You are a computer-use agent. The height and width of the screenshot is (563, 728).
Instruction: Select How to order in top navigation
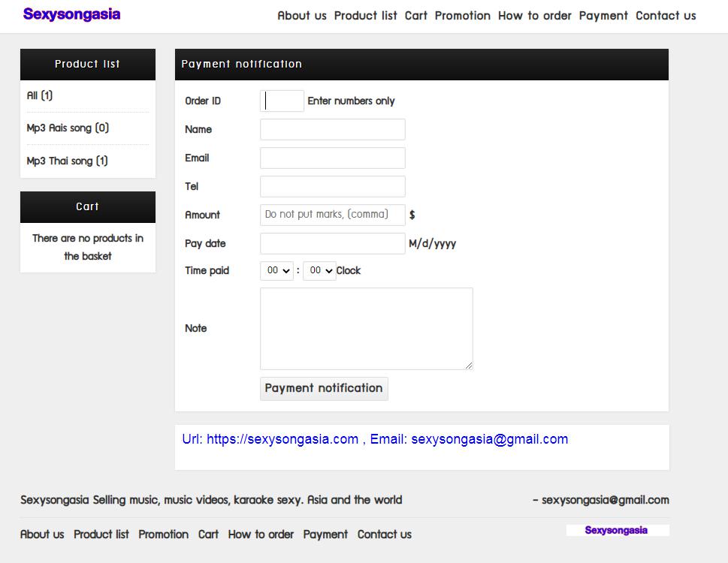click(x=534, y=16)
